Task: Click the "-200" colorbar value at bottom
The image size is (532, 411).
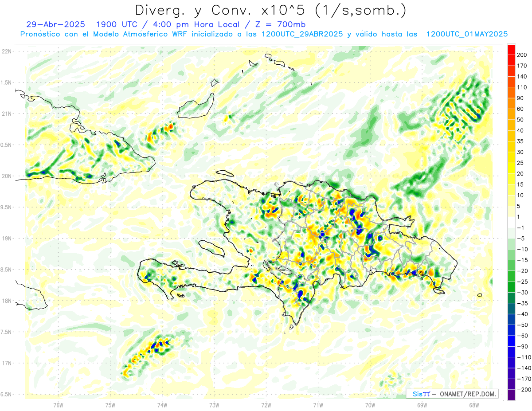Action: coord(524,390)
